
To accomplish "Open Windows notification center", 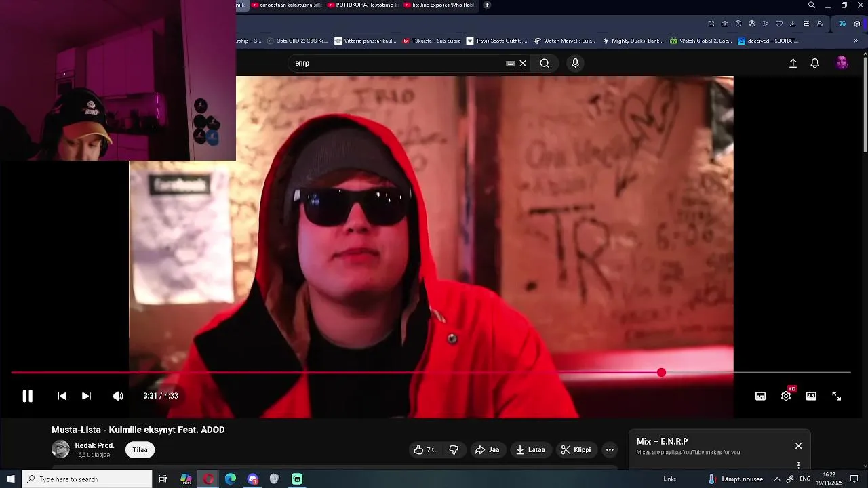I will (x=854, y=479).
